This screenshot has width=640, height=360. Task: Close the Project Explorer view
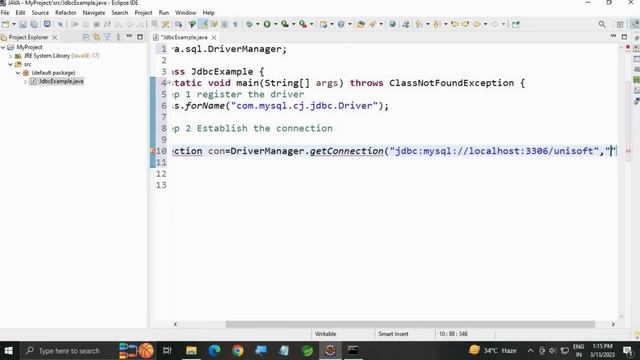click(55, 37)
